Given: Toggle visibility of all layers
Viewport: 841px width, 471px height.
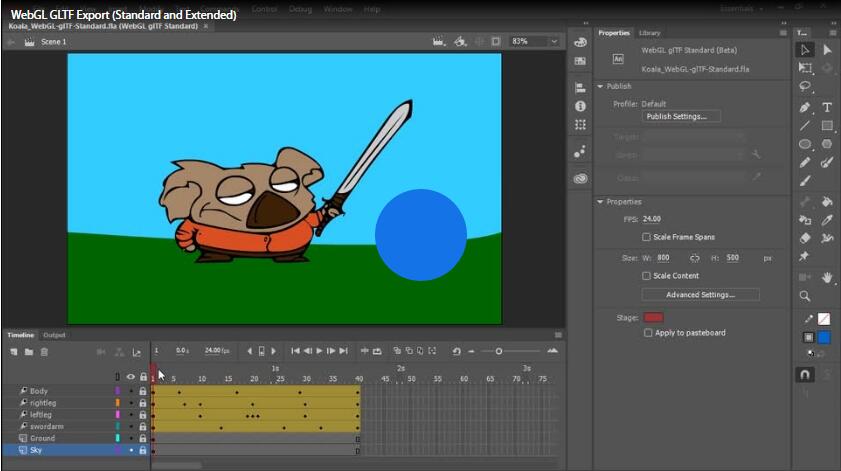Looking at the screenshot, I should tap(131, 377).
